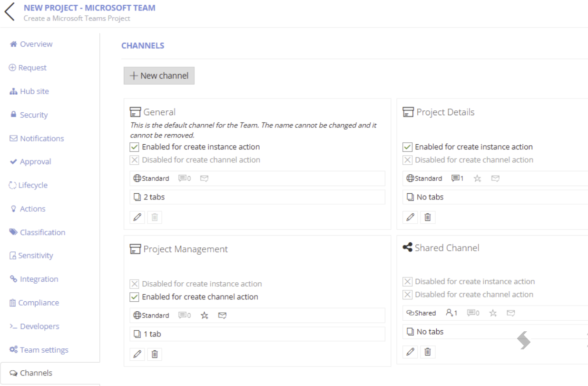Toggle General enabled for create instance checkbox
Viewport: 588px width, 386px height.
click(x=135, y=147)
